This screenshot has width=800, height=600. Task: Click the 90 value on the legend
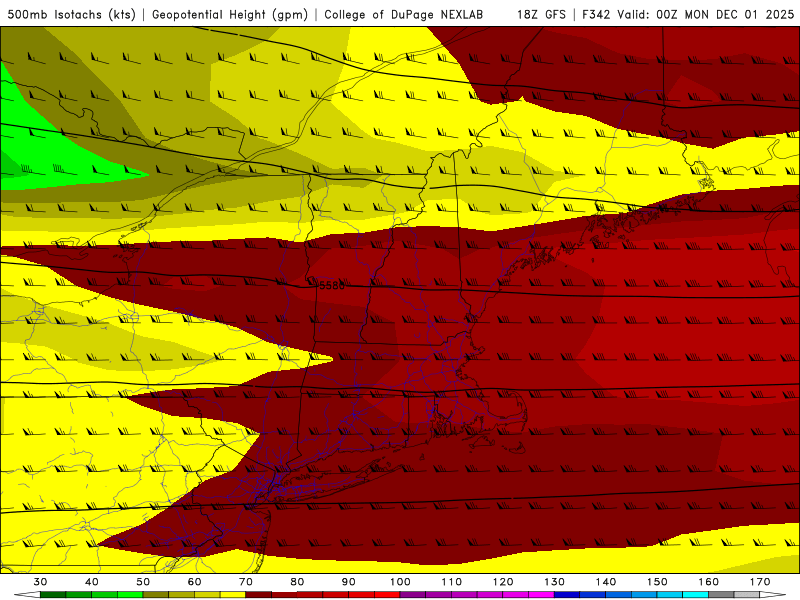coord(348,582)
